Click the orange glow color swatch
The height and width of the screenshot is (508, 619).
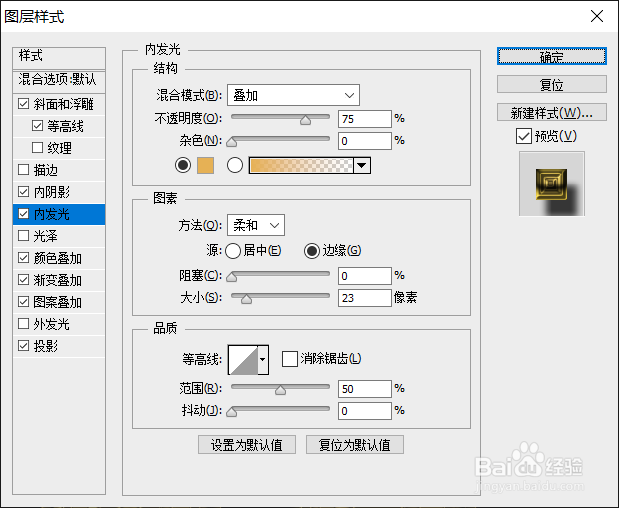(x=206, y=165)
